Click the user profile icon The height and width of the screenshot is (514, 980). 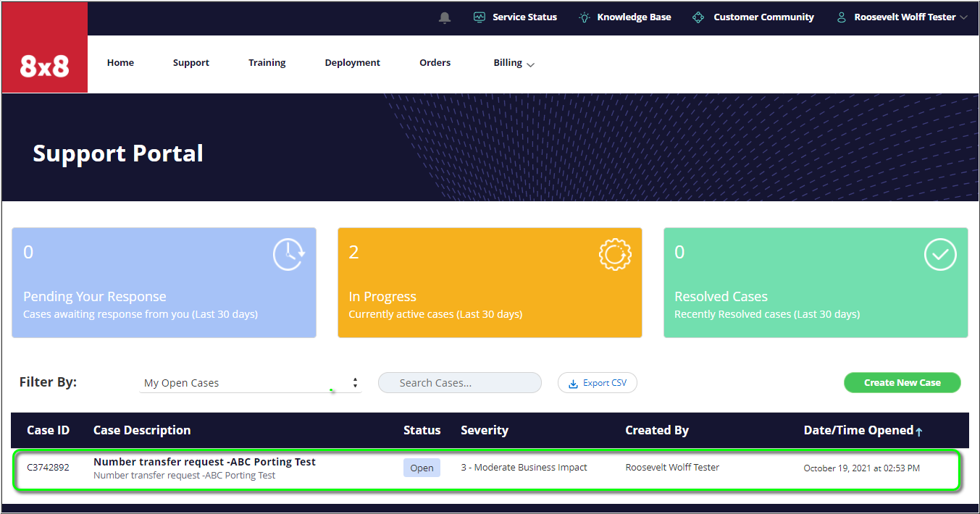pyautogui.click(x=841, y=17)
